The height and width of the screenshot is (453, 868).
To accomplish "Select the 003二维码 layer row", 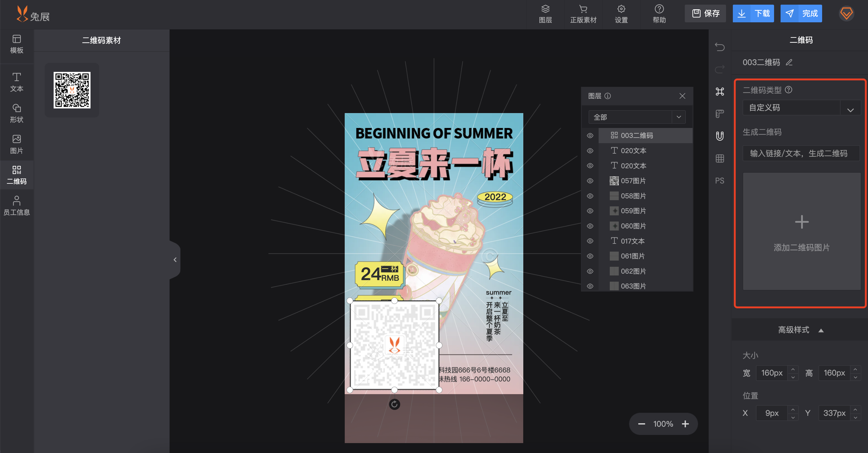I will (645, 135).
